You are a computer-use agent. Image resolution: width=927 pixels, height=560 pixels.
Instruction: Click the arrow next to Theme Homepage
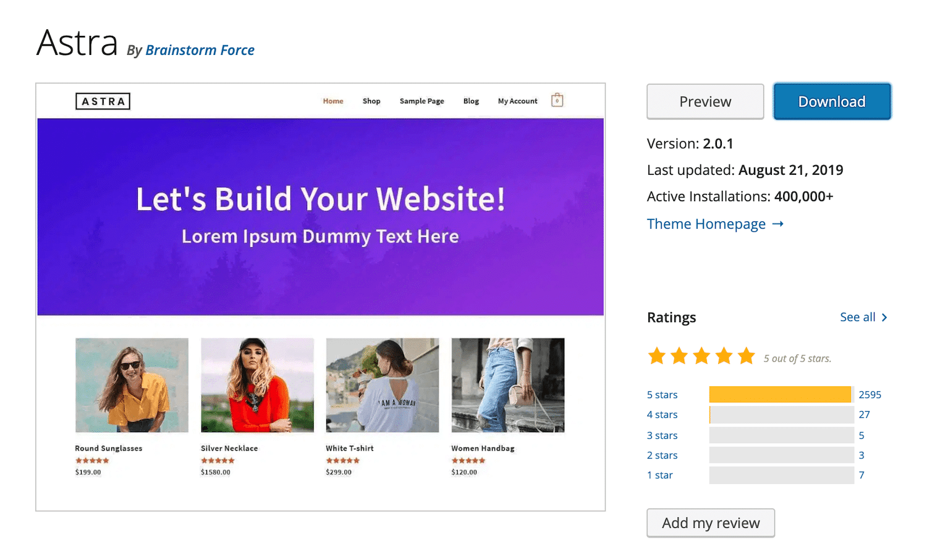tap(778, 224)
